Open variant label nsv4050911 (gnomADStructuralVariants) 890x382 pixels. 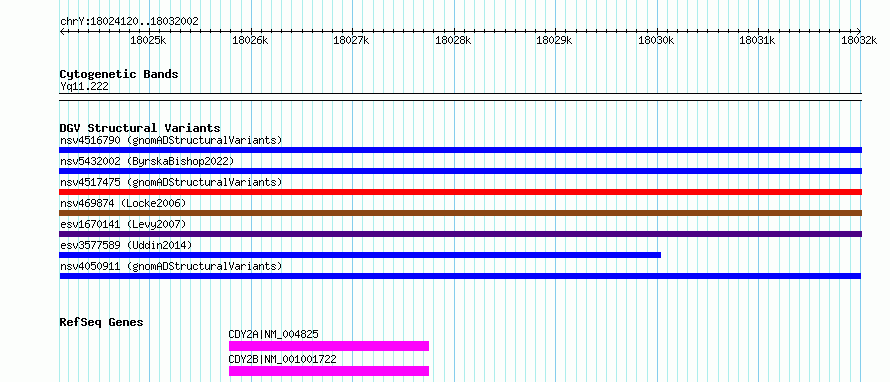[171, 266]
